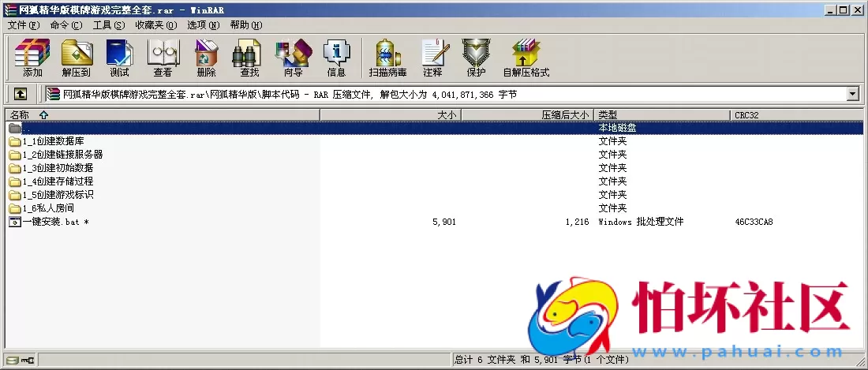Image resolution: width=868 pixels, height=370 pixels.
Task: Click the packed size value 1,216
Action: point(578,222)
